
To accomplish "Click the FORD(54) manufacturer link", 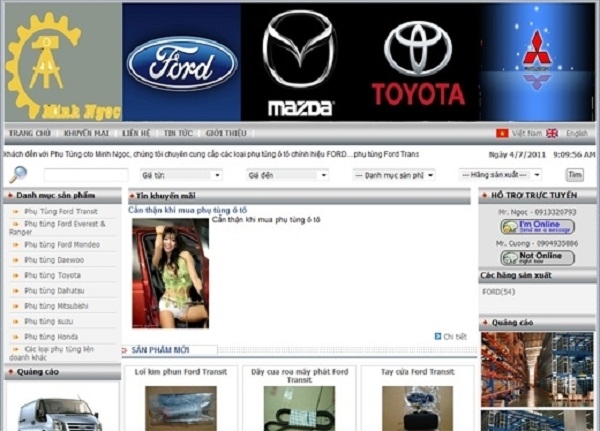I will [498, 292].
